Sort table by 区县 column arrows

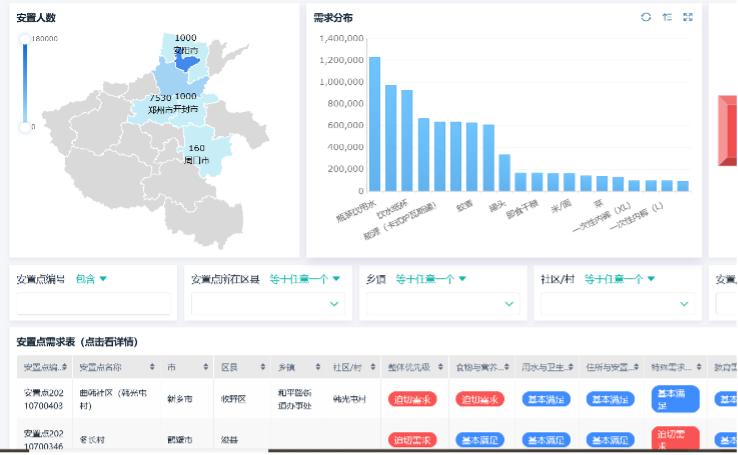click(x=262, y=367)
